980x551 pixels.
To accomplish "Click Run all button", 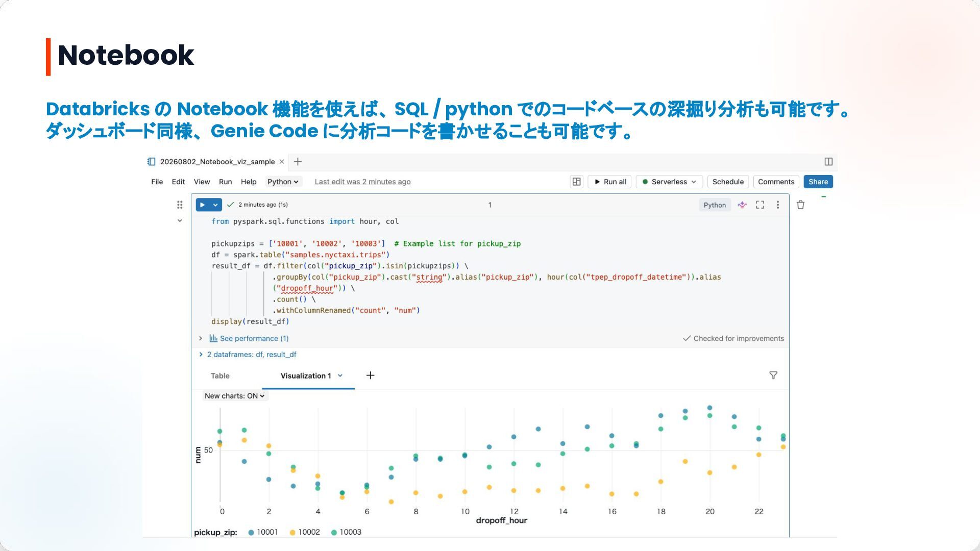I will click(x=610, y=182).
